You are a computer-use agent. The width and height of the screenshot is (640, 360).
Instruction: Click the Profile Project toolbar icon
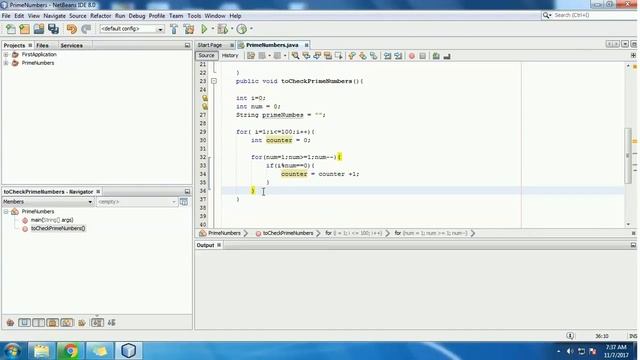coord(242,29)
